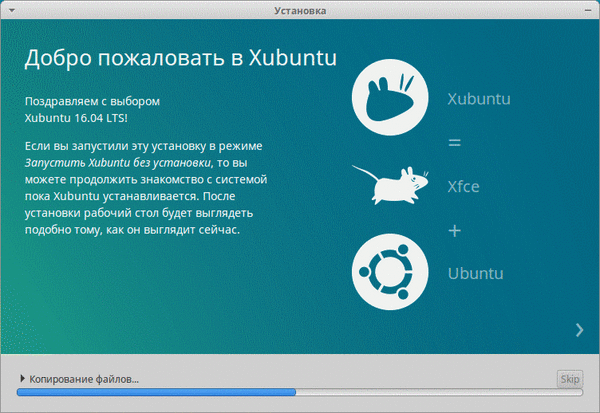Viewport: 600px width, 413px height.
Task: Click the Установка window title bar
Action: 300,10
